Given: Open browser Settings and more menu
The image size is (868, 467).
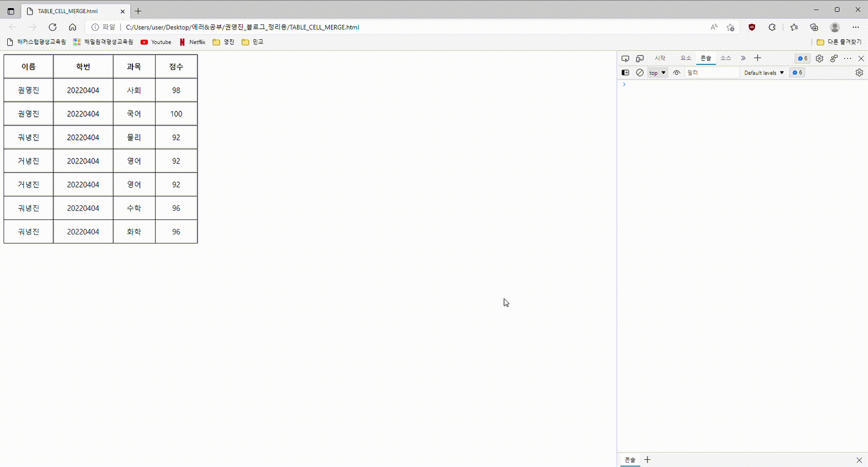Looking at the screenshot, I should click(x=856, y=27).
